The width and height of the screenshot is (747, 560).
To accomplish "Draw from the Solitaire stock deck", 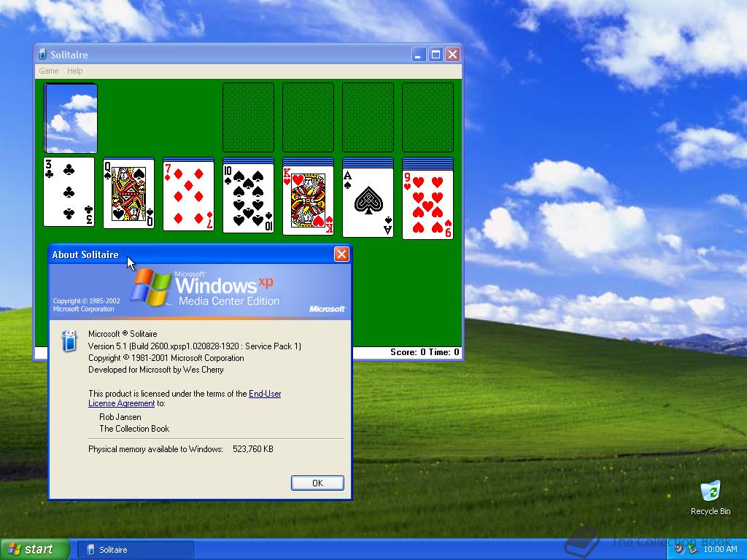I will (71, 118).
